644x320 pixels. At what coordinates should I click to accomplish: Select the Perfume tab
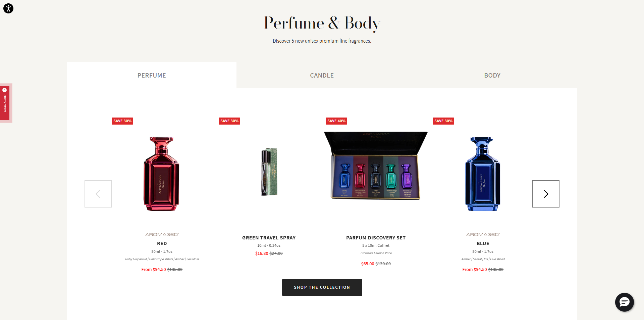click(x=152, y=75)
